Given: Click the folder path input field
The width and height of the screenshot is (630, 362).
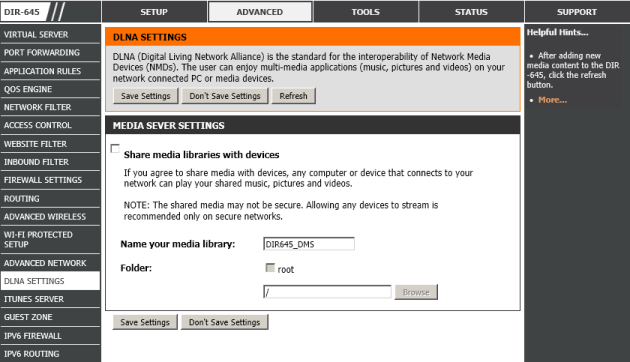Looking at the screenshot, I should tap(327, 292).
